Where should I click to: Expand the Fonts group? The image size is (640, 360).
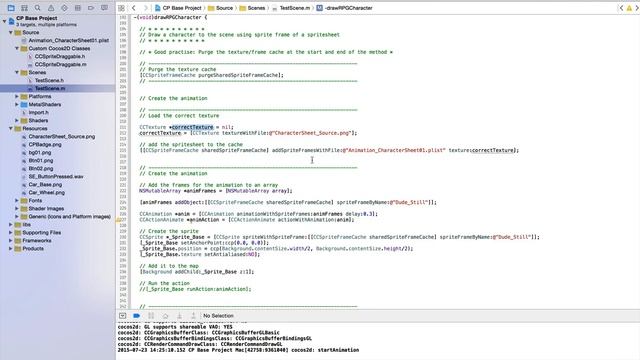pyautogui.click(x=17, y=200)
